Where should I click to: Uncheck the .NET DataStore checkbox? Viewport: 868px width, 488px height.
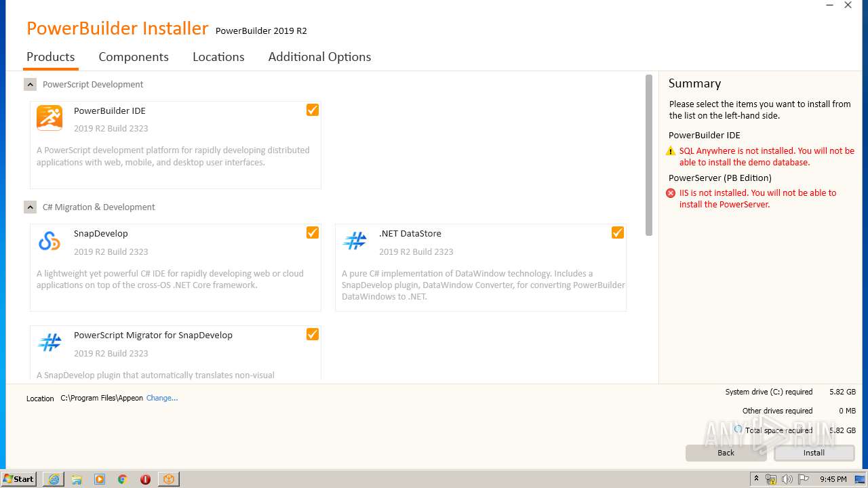click(x=618, y=232)
